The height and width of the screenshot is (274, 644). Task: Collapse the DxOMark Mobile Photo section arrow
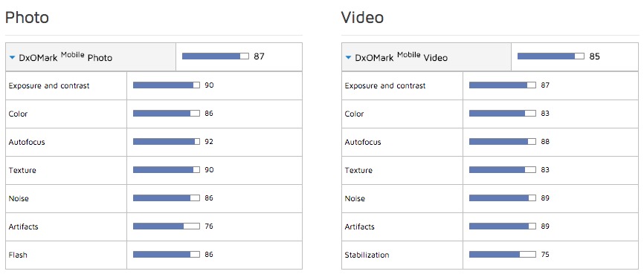point(13,58)
